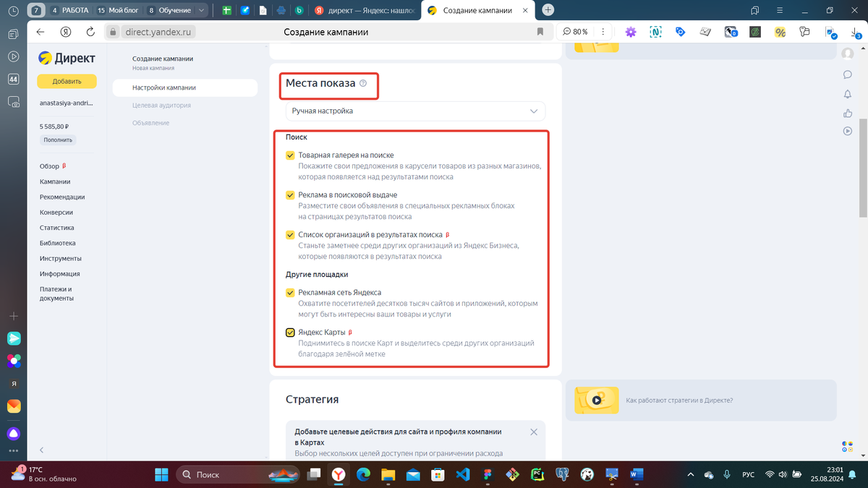This screenshot has width=868, height=488.
Task: Open Figma from the taskbar
Action: click(488, 474)
